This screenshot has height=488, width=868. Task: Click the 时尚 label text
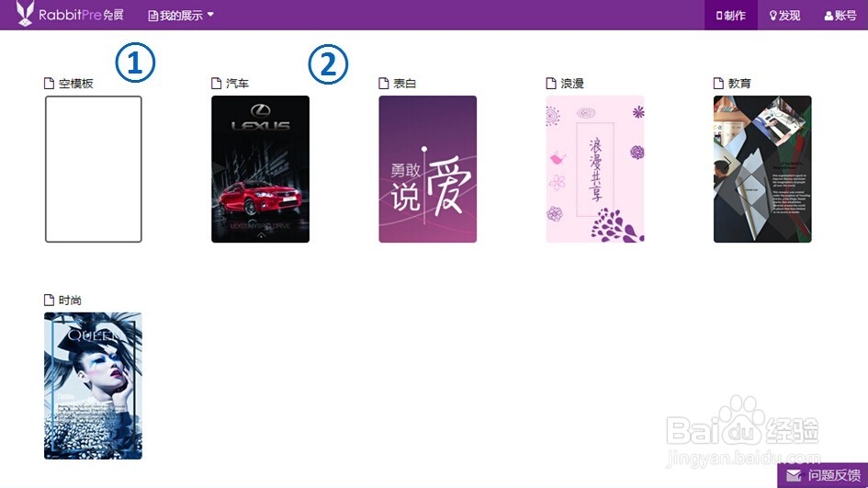click(x=70, y=300)
